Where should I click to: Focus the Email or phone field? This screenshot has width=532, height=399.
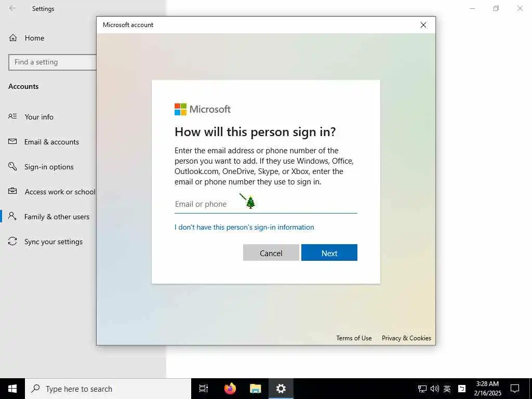tap(265, 204)
